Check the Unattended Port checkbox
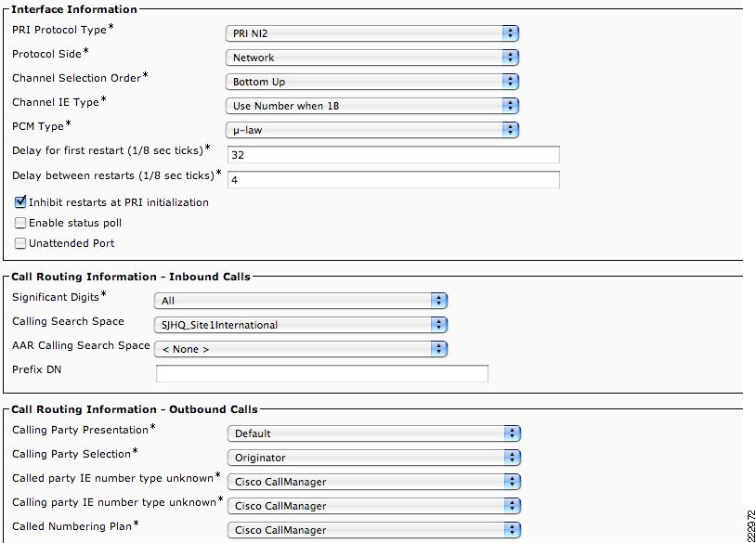This screenshot has width=756, height=543. tap(20, 243)
